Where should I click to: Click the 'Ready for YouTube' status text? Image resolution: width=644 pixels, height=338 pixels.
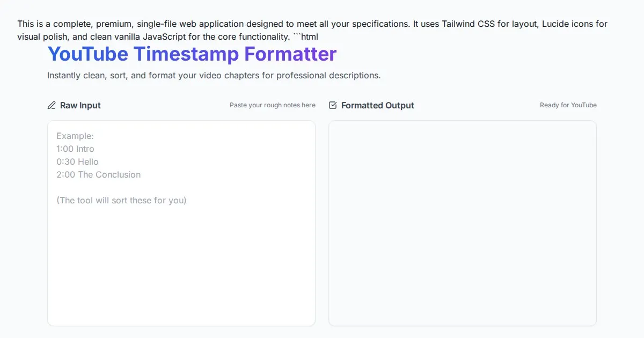pyautogui.click(x=568, y=105)
